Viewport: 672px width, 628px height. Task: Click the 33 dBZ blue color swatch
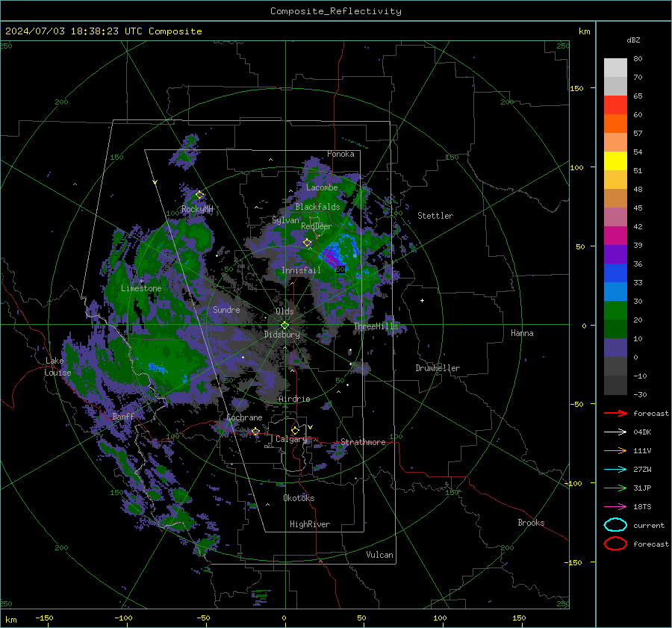click(615, 291)
